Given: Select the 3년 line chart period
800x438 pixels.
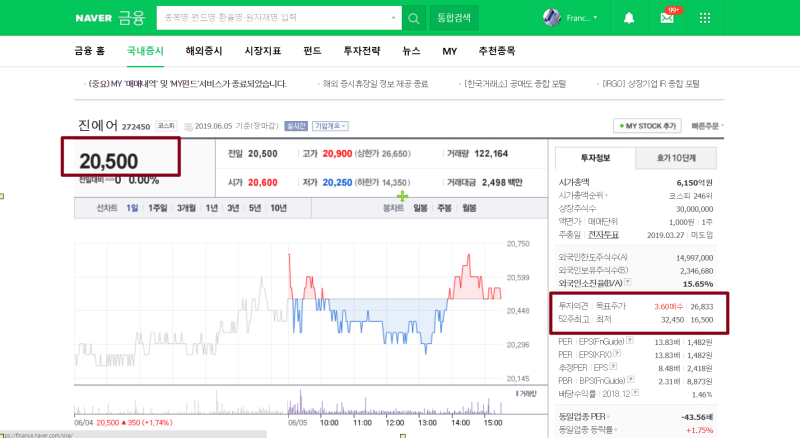Looking at the screenshot, I should pos(233,208).
